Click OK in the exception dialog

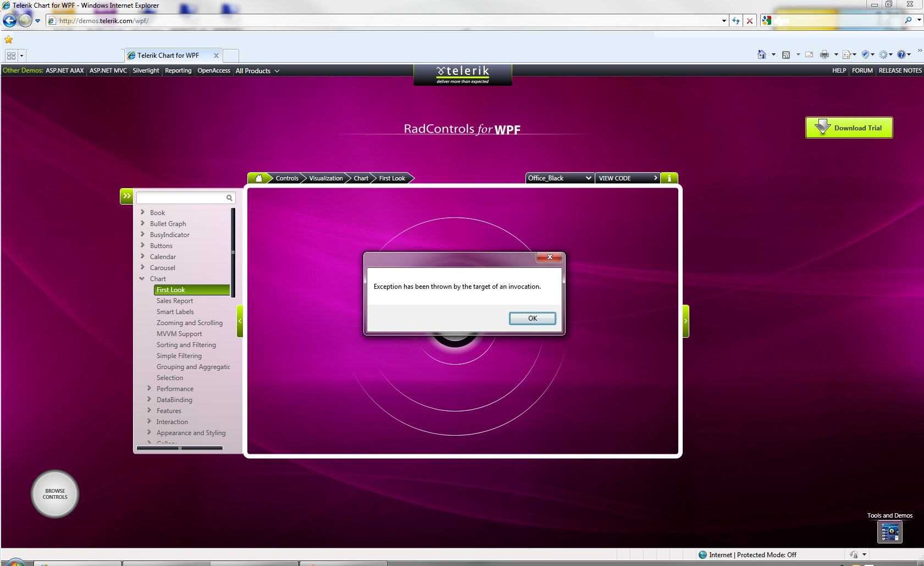click(533, 318)
